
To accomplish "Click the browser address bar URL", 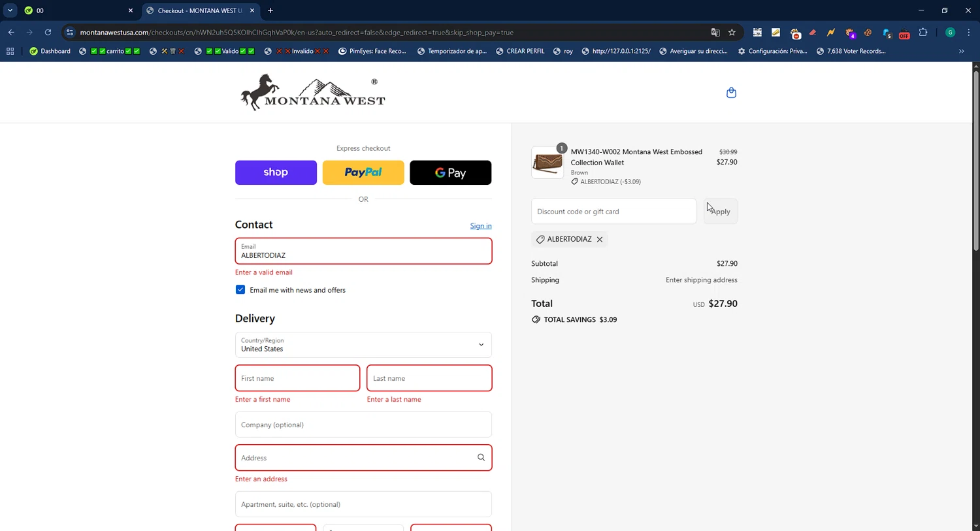I will tap(297, 32).
